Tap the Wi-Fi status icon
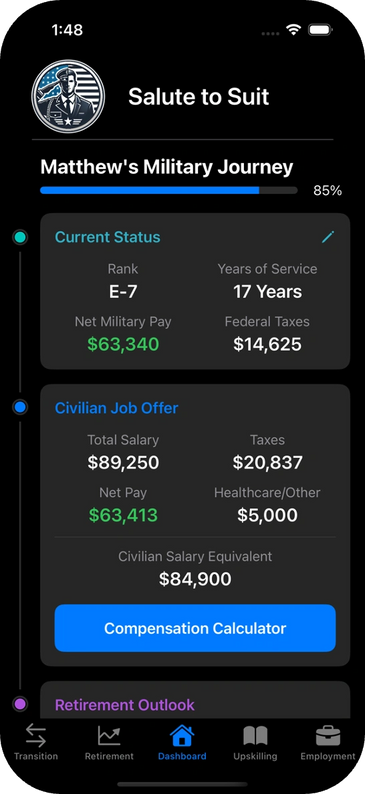The image size is (365, 794). [293, 30]
